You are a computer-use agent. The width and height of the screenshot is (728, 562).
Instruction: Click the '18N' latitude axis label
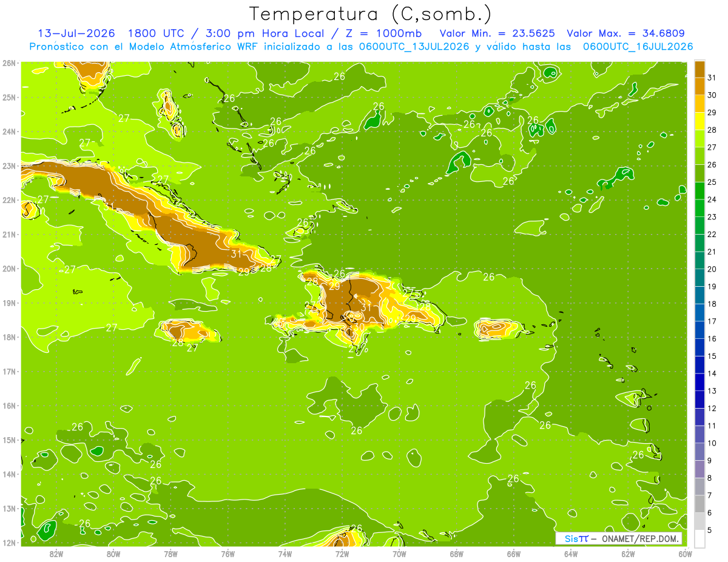(x=9, y=337)
